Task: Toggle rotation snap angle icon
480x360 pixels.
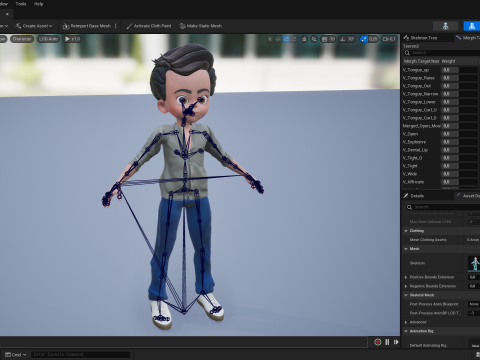Action: pos(343,39)
